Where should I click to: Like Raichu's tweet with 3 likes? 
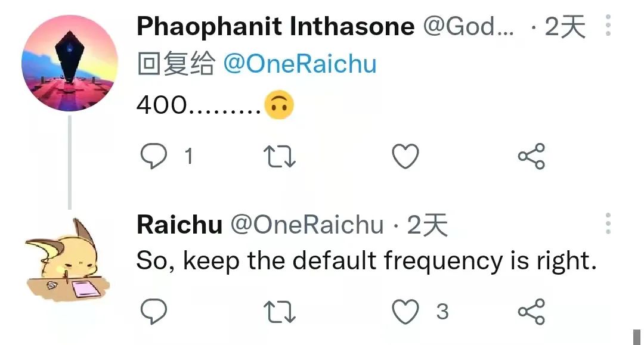[x=405, y=312]
